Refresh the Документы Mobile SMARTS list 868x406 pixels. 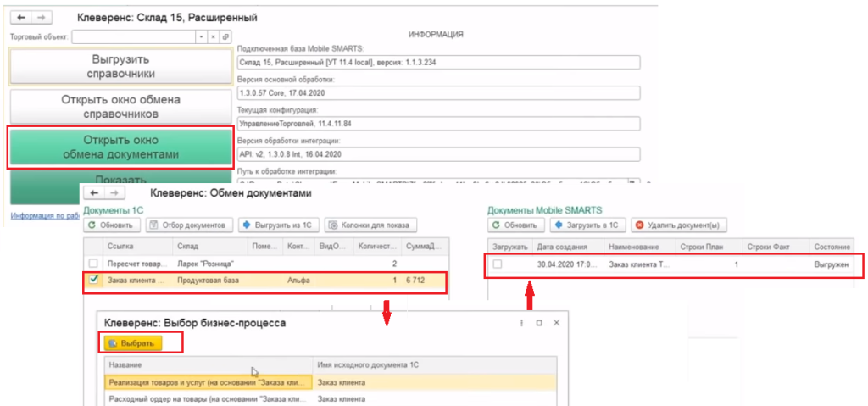click(x=515, y=225)
